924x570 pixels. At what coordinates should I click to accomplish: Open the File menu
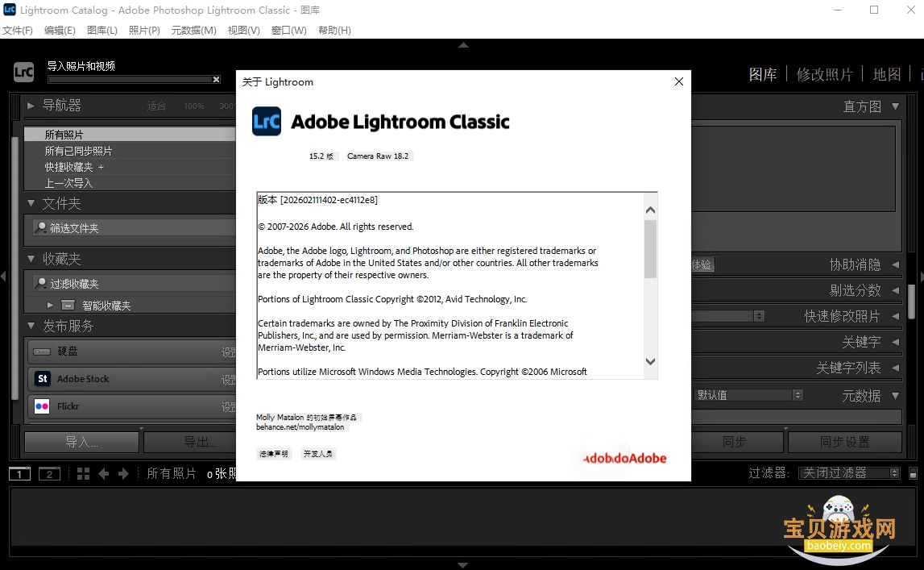(x=18, y=30)
